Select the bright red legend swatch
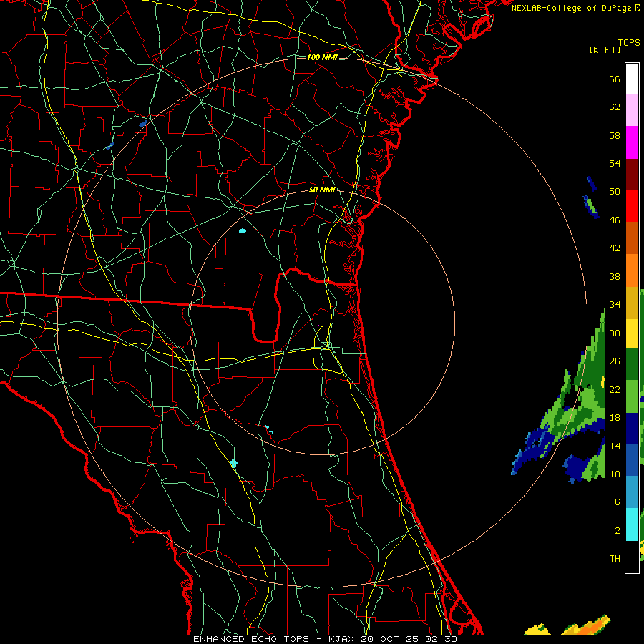Screen dimensions: 644x644 click(x=632, y=206)
